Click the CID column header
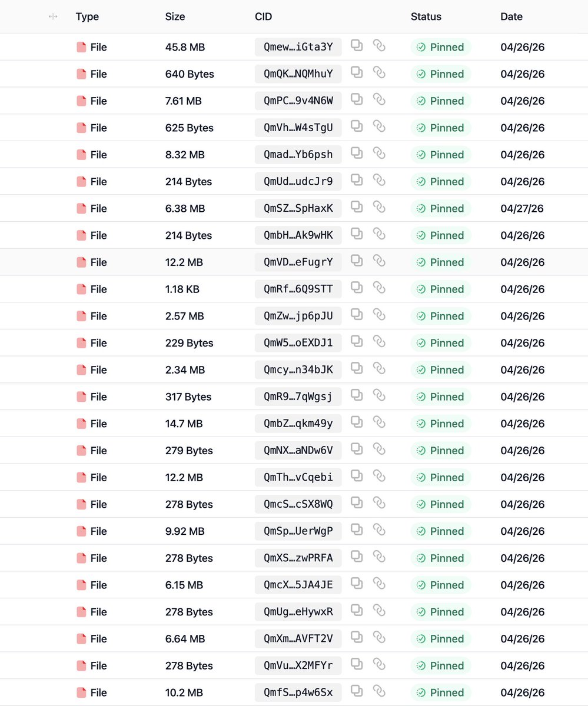This screenshot has width=588, height=706. (263, 16)
